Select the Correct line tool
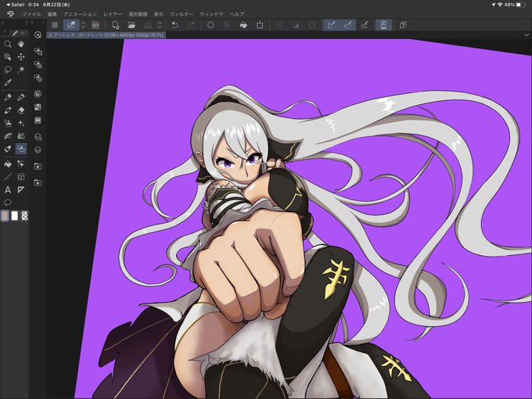 [21, 164]
